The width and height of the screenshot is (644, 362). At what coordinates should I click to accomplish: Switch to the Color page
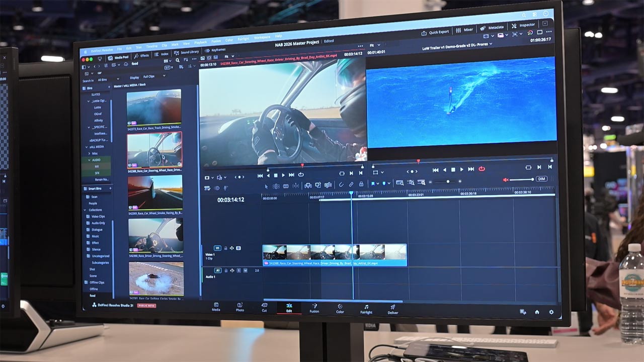(340, 309)
